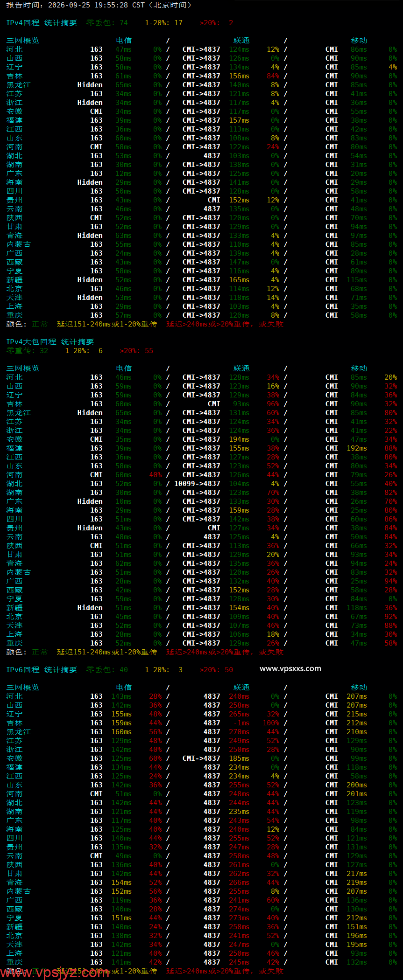403x980 pixels.
Task: Click 吉林 row's '96%' in IPv4大包回程 table
Action: [273, 404]
